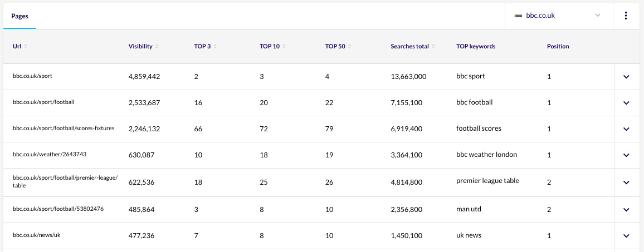Open the bbc.co.uk/news/uk URL
This screenshot has height=252, width=644.
coord(37,235)
